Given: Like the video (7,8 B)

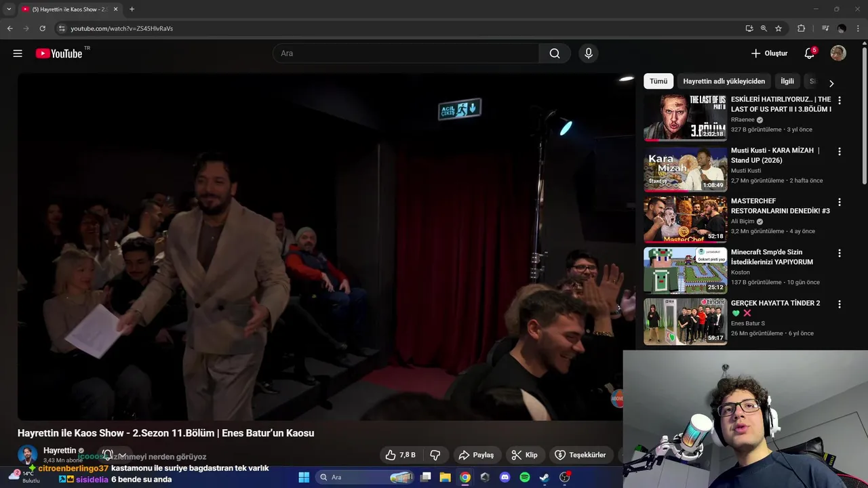Looking at the screenshot, I should coord(399,455).
